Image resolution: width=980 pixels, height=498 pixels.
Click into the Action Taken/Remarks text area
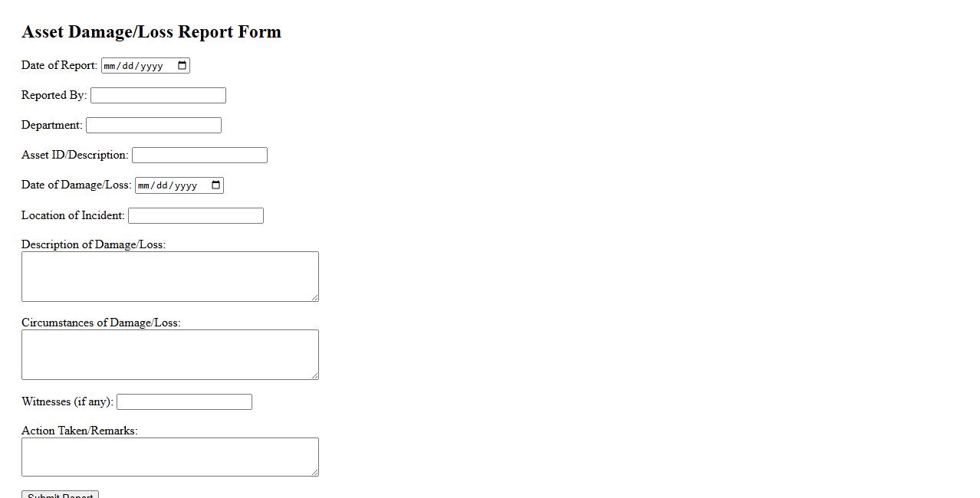click(x=169, y=457)
